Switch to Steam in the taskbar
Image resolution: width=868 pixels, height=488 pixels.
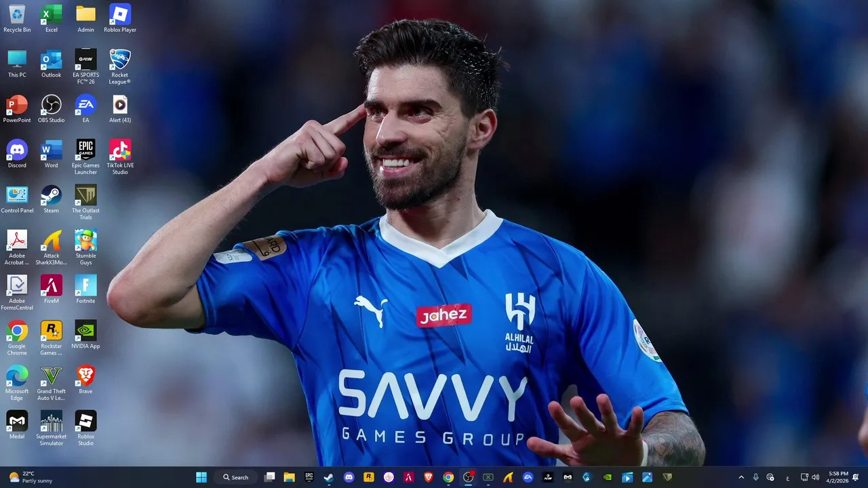pos(329,477)
